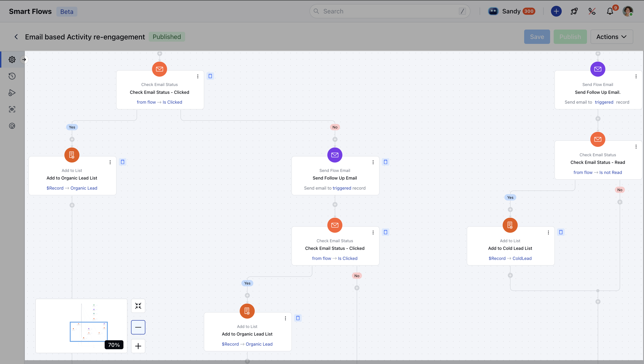Open three-dot menu on Add to Cold Lead List
Viewport: 644px width, 364px height.
(x=548, y=233)
